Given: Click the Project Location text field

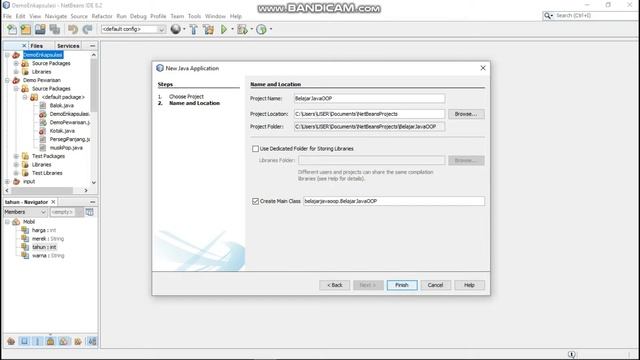Looking at the screenshot, I should click(369, 114).
